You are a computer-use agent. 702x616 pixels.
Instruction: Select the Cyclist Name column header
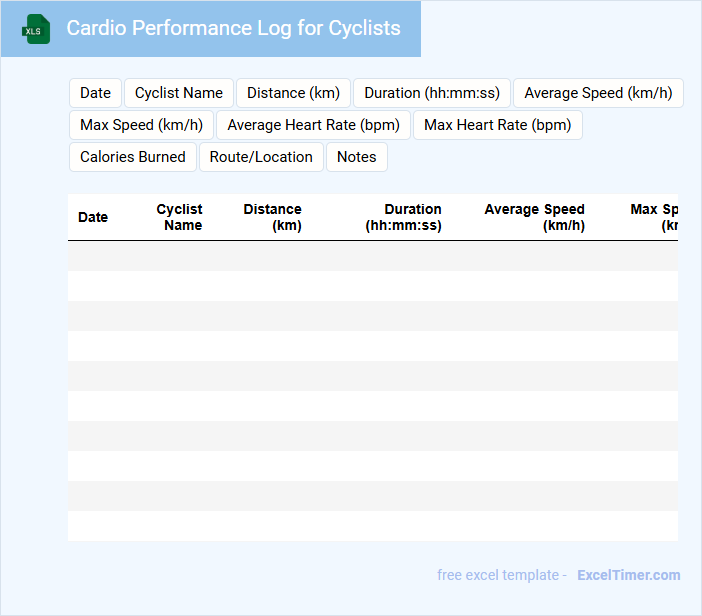(180, 217)
